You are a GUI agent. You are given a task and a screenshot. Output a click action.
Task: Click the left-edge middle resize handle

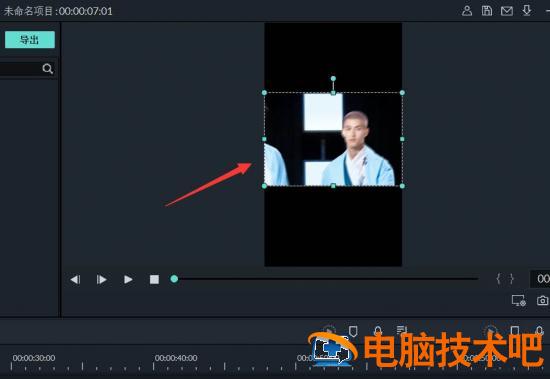tap(264, 139)
